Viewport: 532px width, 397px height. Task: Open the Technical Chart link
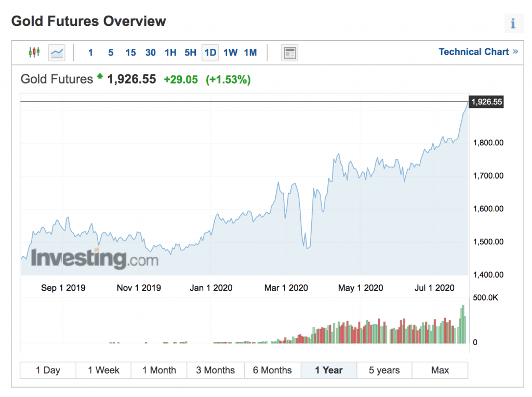coord(474,51)
